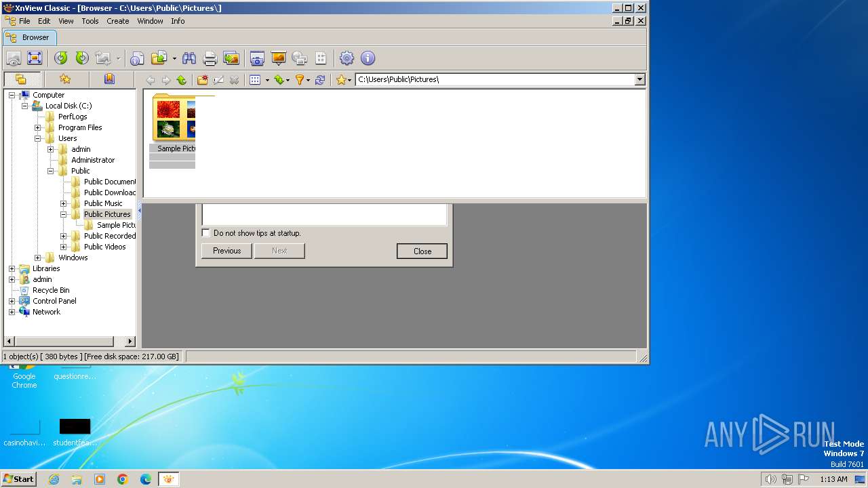The height and width of the screenshot is (488, 868).
Task: Open the view mode dropdown arrow
Action: point(267,80)
